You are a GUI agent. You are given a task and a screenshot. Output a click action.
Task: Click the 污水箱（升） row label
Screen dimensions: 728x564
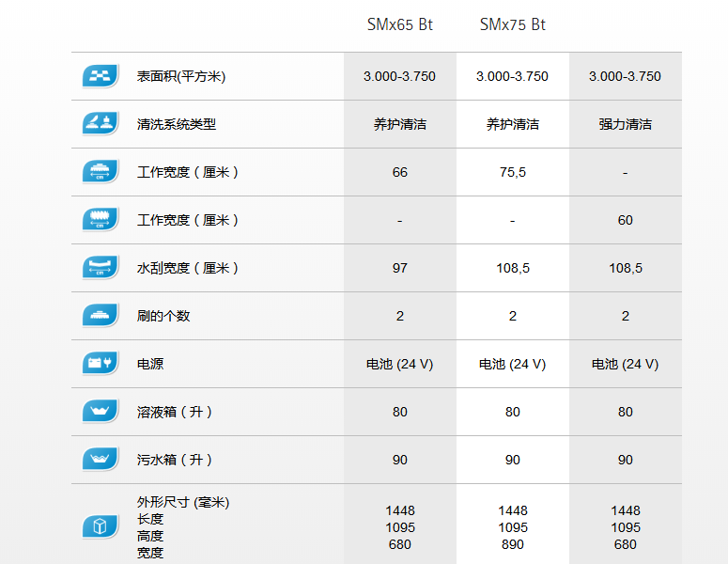pyautogui.click(x=175, y=460)
